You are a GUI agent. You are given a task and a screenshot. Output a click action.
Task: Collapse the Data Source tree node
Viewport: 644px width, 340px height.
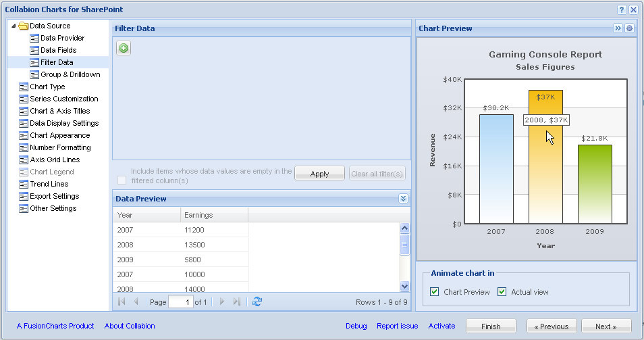[14, 26]
